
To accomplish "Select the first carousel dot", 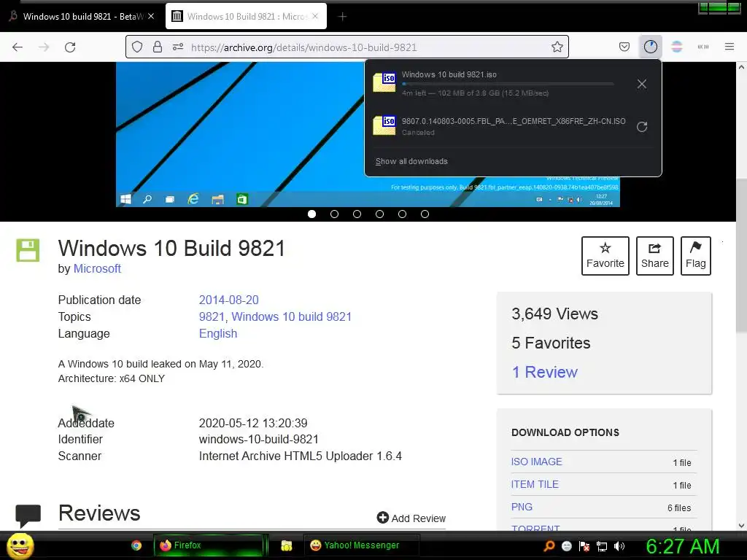I will click(x=312, y=214).
